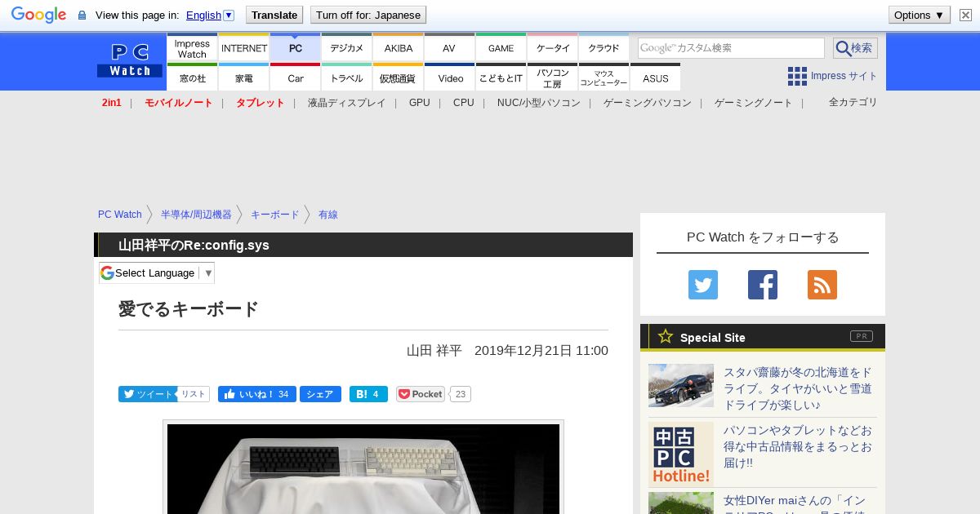Open the INTERNET tab
The height and width of the screenshot is (514, 980).
pyautogui.click(x=243, y=48)
